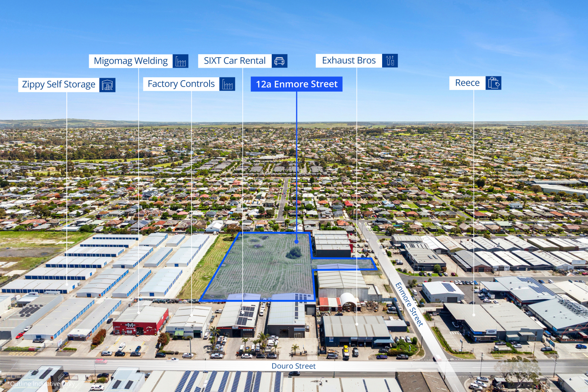Click the car icon next to SIXT Car Rental

pyautogui.click(x=279, y=61)
